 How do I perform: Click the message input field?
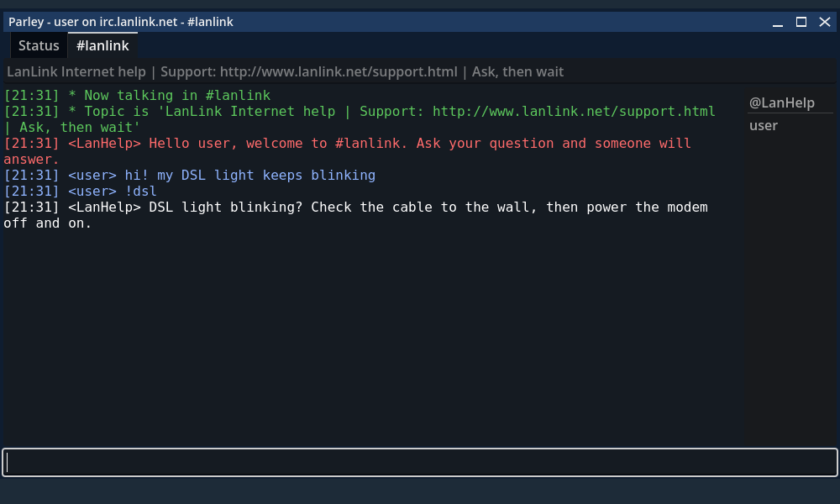point(420,462)
